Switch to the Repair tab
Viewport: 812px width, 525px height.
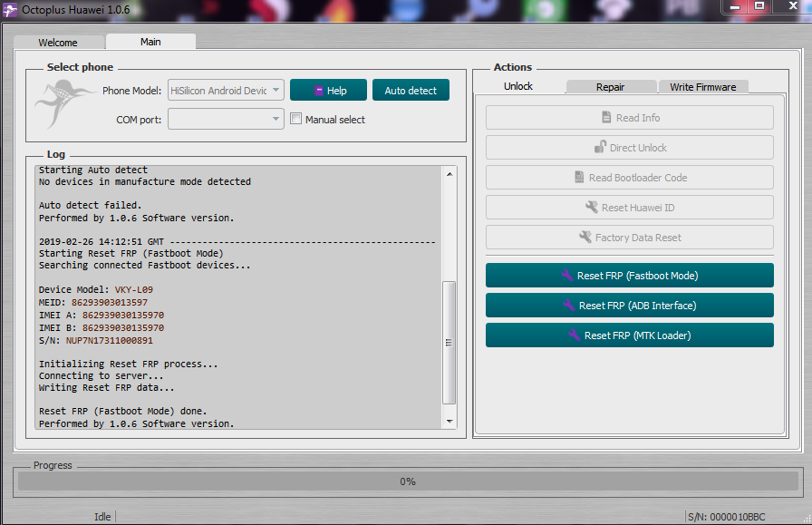[611, 87]
